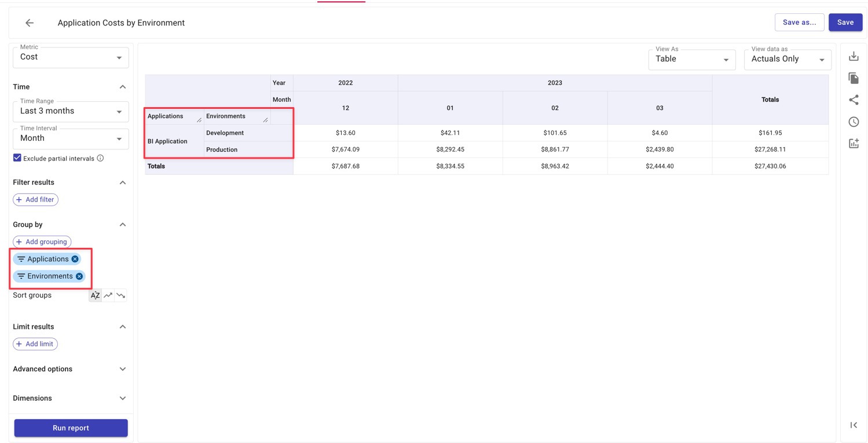This screenshot has width=868, height=443.
Task: Sort groups by ascending trend
Action: [x=108, y=295]
